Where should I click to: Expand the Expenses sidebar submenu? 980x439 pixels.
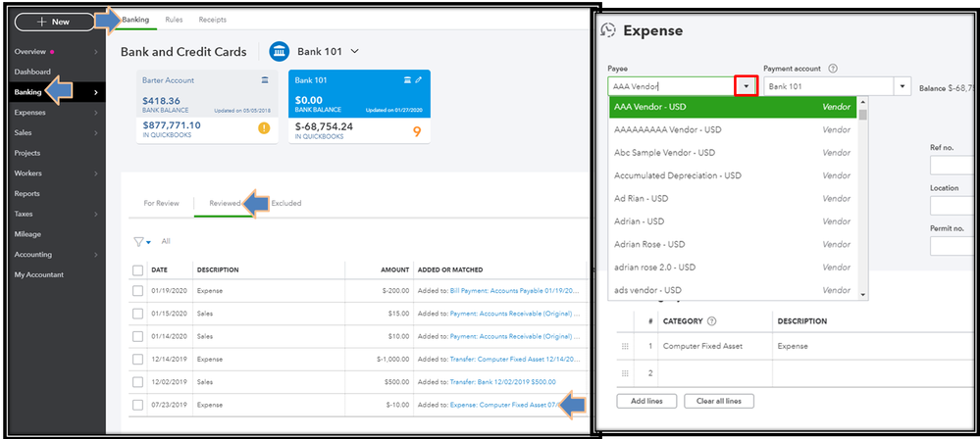[x=95, y=113]
